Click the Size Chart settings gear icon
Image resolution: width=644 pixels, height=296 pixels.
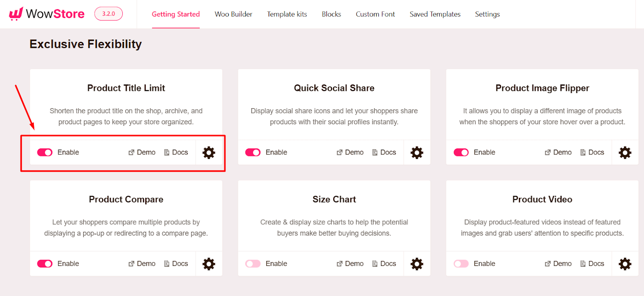click(x=417, y=264)
